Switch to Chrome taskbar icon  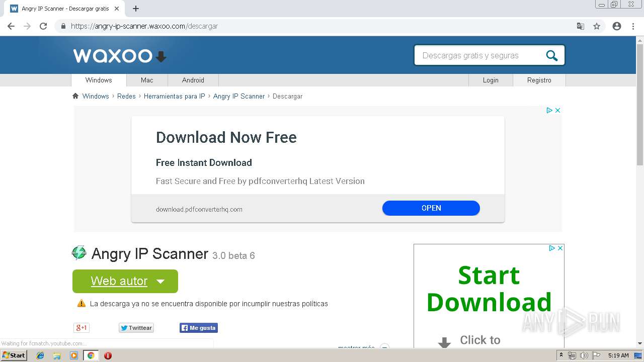click(91, 355)
